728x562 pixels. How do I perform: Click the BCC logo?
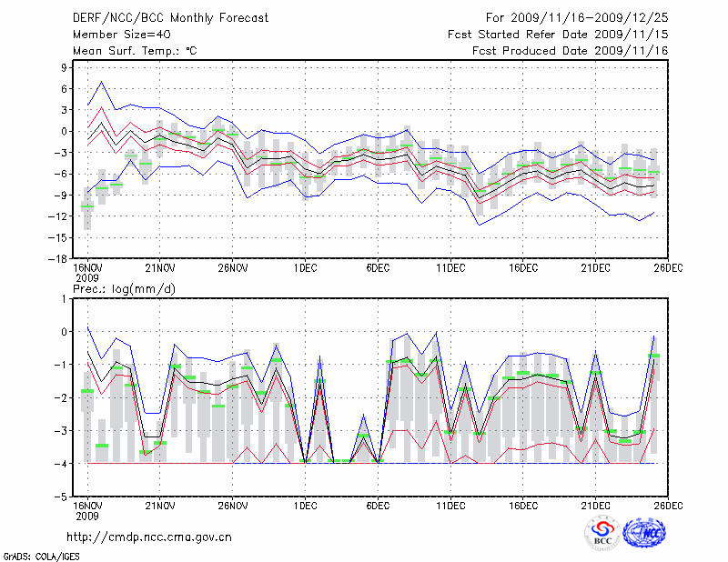(x=602, y=534)
